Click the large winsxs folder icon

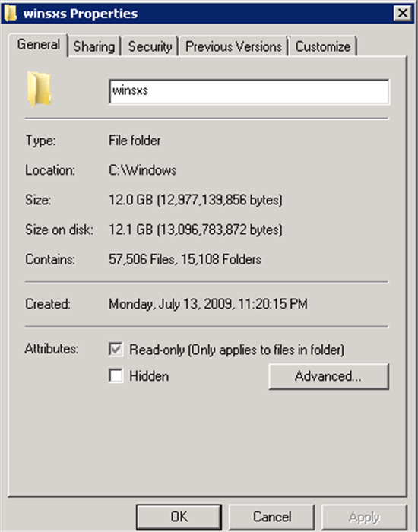(40, 89)
